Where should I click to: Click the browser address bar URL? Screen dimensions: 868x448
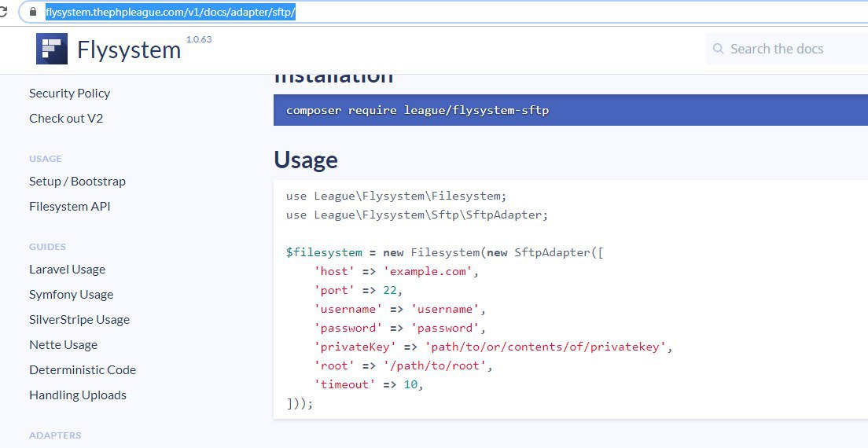pyautogui.click(x=171, y=12)
